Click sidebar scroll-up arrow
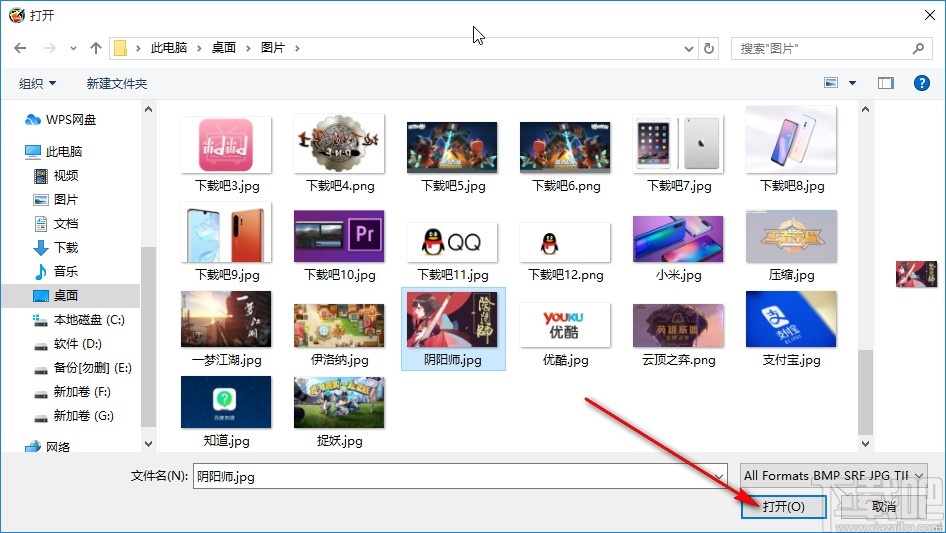This screenshot has width=946, height=533. tap(148, 109)
